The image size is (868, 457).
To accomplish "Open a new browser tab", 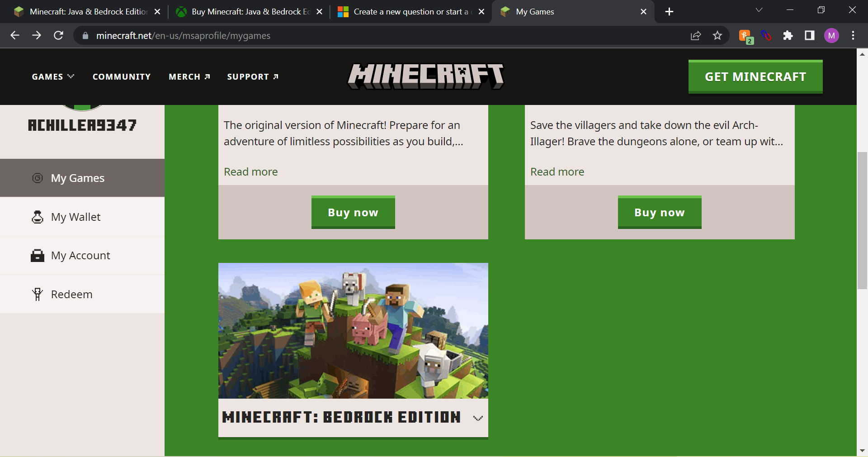I will point(670,12).
